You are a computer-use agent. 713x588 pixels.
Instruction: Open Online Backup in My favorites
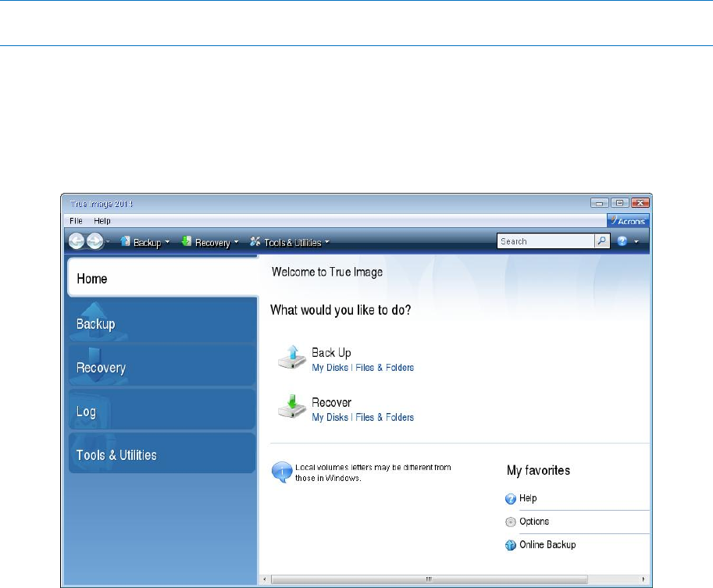tap(547, 544)
